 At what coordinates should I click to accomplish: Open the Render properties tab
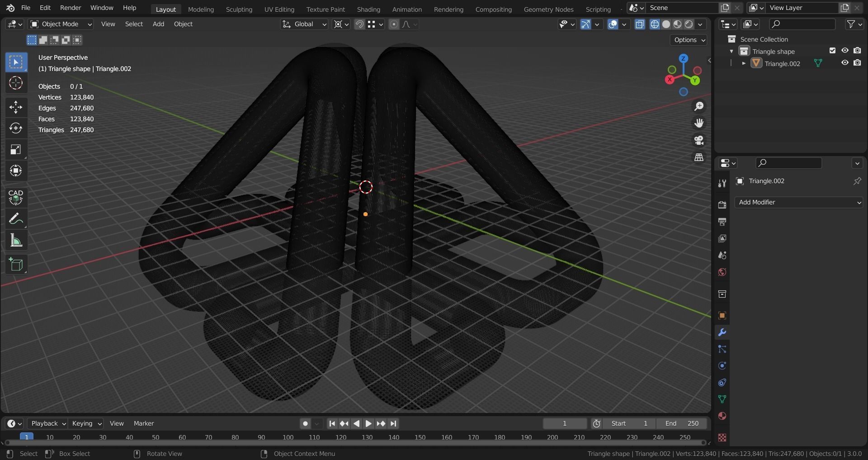(x=722, y=205)
